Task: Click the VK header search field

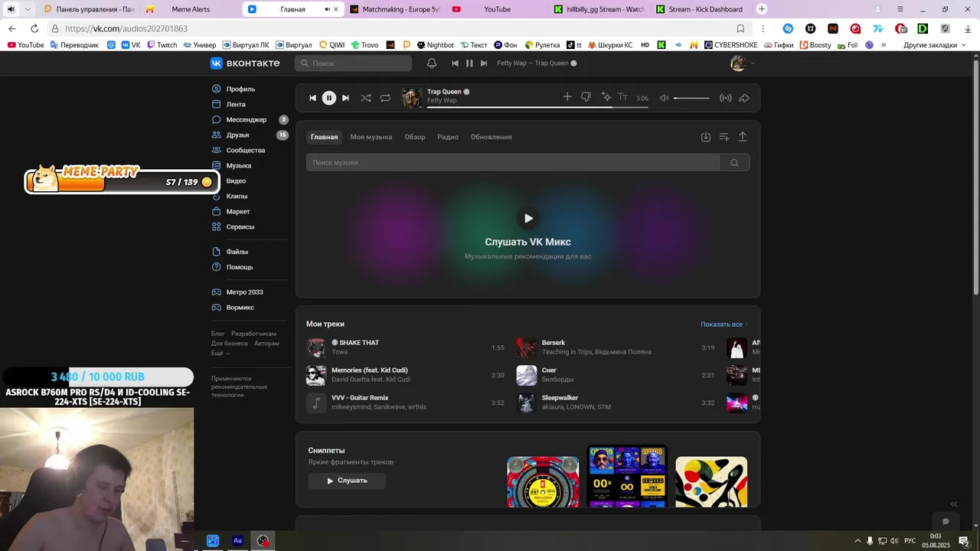Action: point(353,63)
